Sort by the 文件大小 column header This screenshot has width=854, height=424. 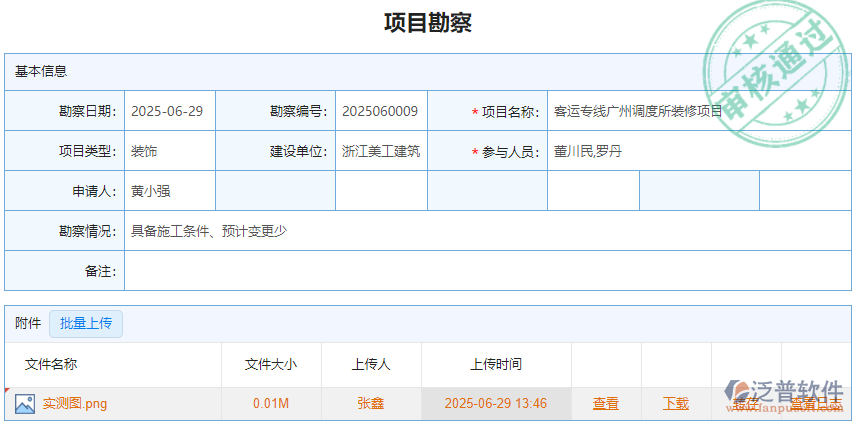click(x=271, y=364)
